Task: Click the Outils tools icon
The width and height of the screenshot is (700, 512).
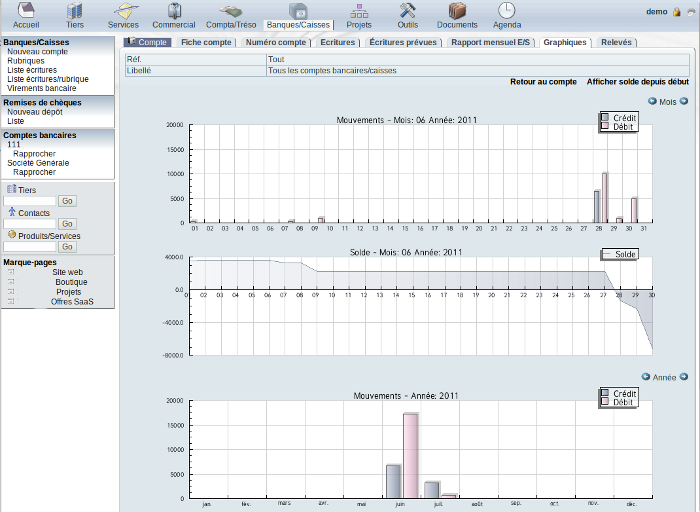Action: 407,11
